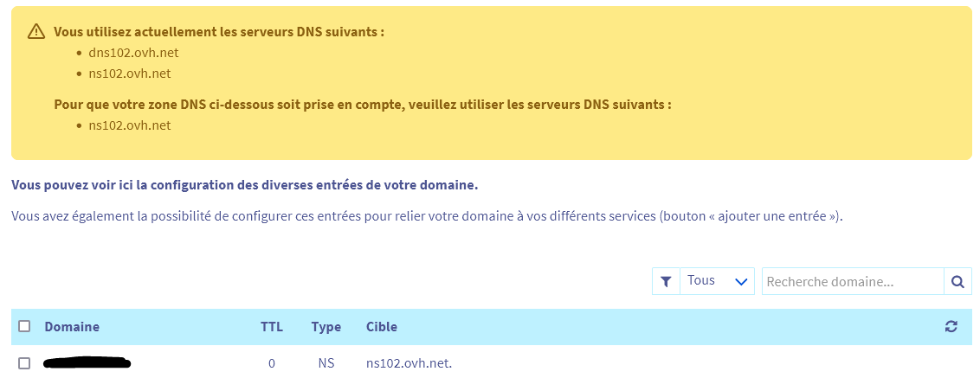Click the TTL value 0 in the row

point(272,363)
